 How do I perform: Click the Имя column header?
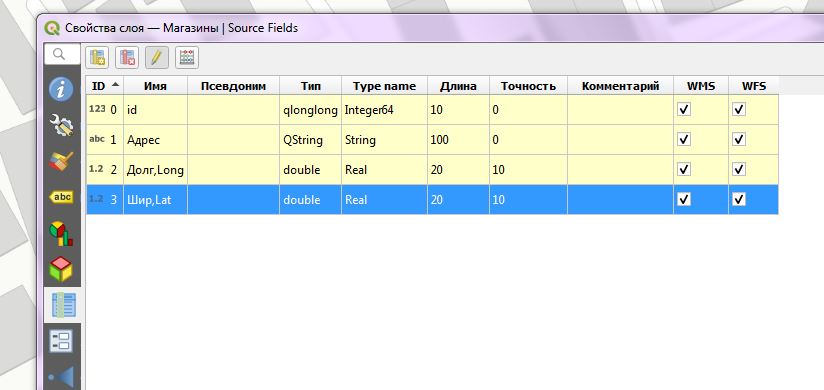click(155, 86)
